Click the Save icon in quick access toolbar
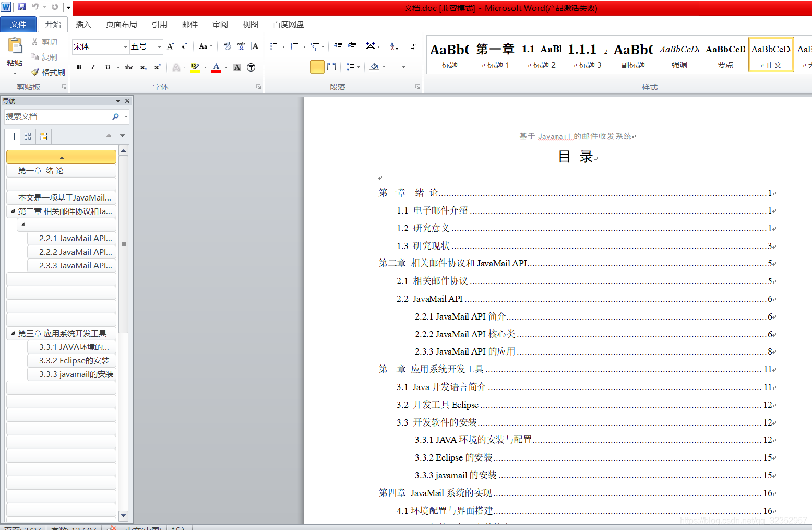The height and width of the screenshot is (530, 812). pyautogui.click(x=22, y=7)
